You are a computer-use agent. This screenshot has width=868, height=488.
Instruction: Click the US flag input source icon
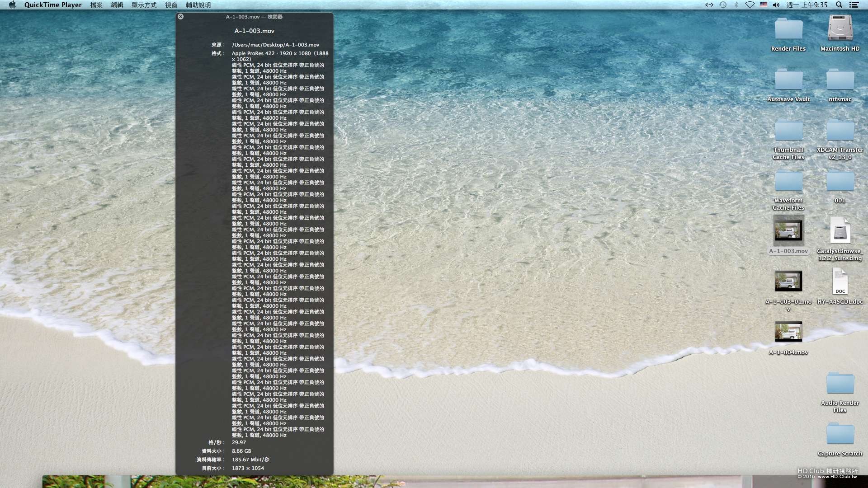pyautogui.click(x=764, y=5)
